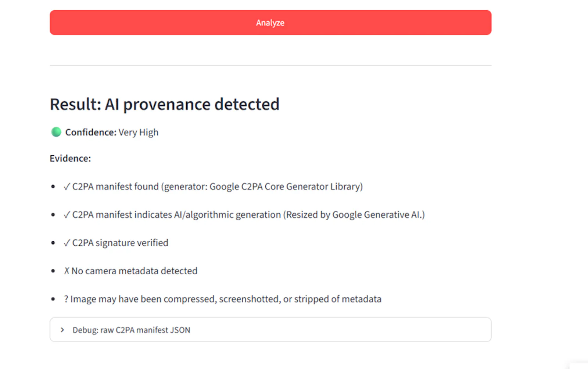This screenshot has height=369, width=588.
Task: Click the green confidence indicator circle
Action: pos(56,132)
